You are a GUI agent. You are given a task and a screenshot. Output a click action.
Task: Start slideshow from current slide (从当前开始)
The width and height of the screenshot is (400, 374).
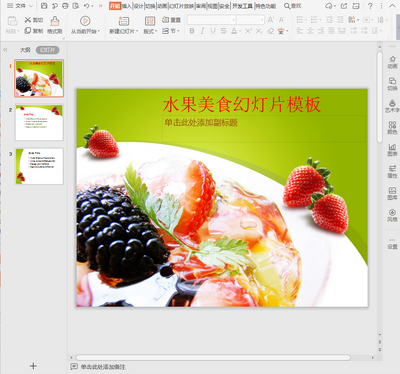pos(85,25)
